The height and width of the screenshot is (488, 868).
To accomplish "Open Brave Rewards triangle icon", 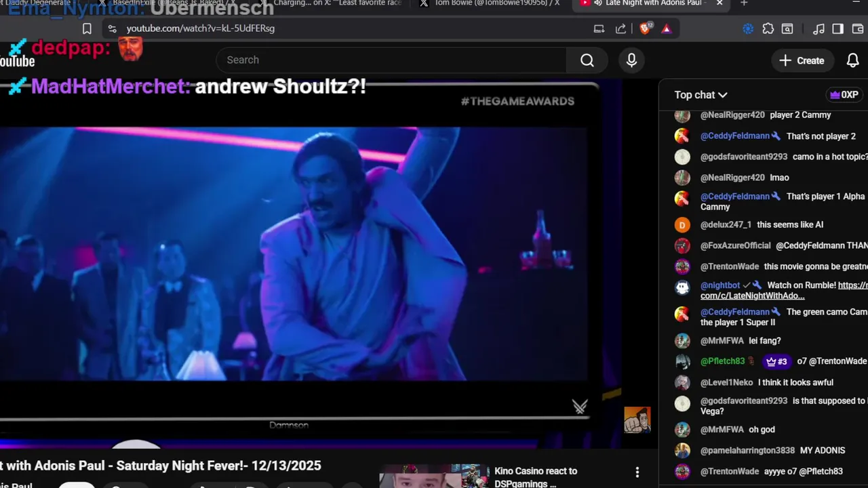I will 667,28.
